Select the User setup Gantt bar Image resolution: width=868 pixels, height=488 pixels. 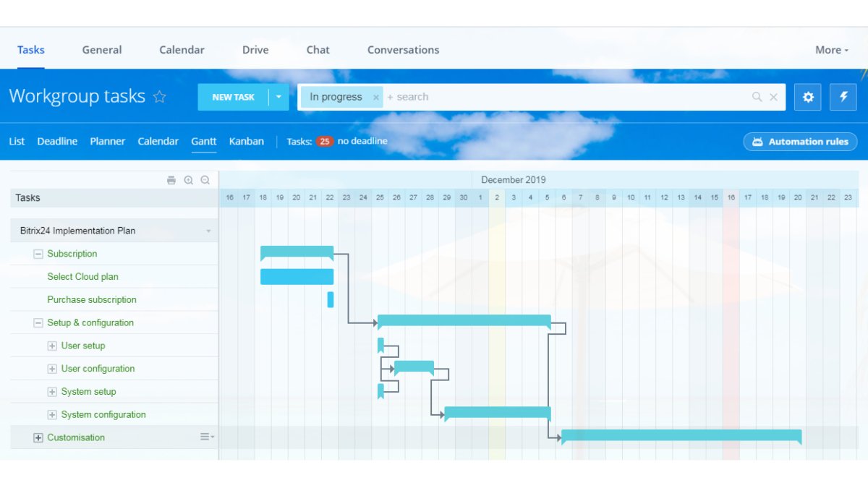point(380,345)
